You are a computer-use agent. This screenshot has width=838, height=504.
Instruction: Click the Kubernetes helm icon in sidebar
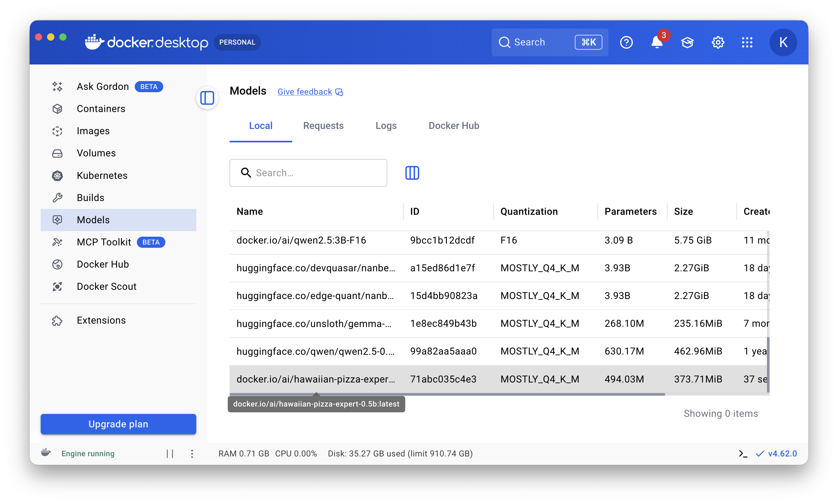[x=57, y=176]
